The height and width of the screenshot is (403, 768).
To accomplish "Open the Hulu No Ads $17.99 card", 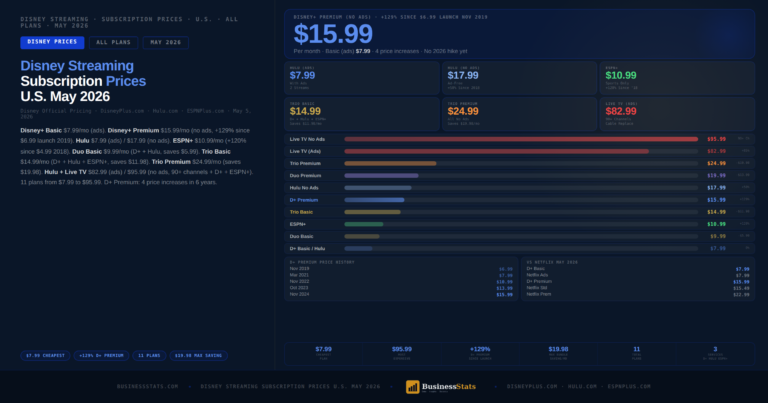I will pos(520,78).
